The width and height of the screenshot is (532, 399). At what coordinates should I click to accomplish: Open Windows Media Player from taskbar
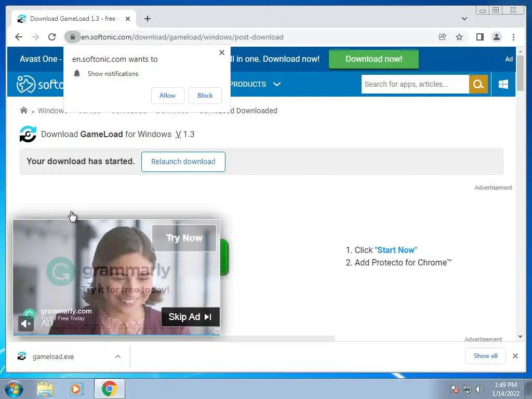(77, 389)
